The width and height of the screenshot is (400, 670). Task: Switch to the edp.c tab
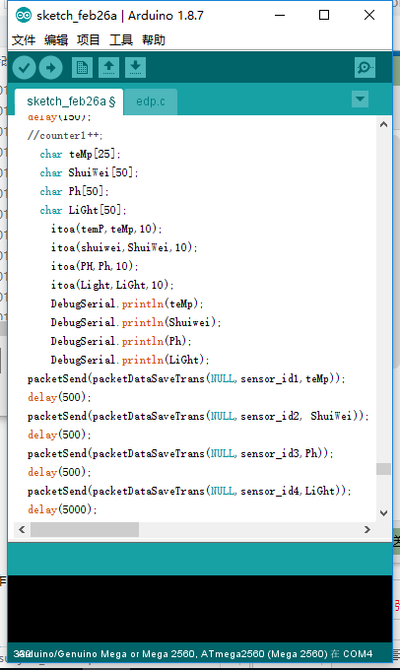(x=150, y=102)
